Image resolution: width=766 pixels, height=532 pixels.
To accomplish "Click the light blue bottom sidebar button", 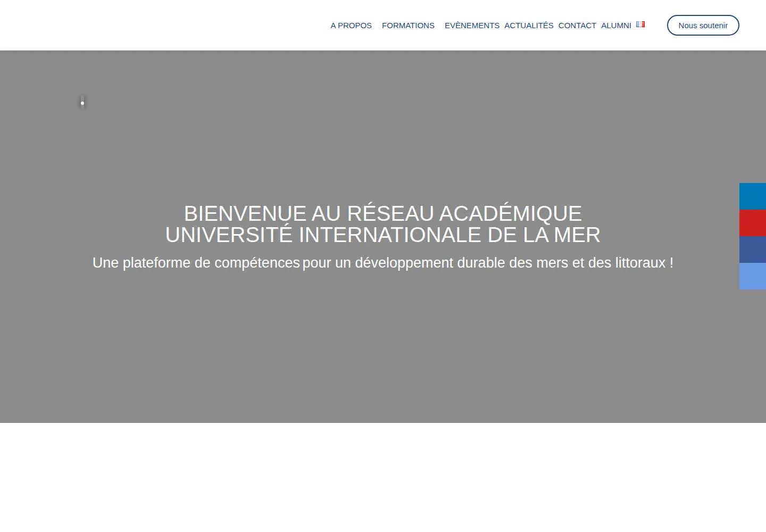I will click(753, 276).
